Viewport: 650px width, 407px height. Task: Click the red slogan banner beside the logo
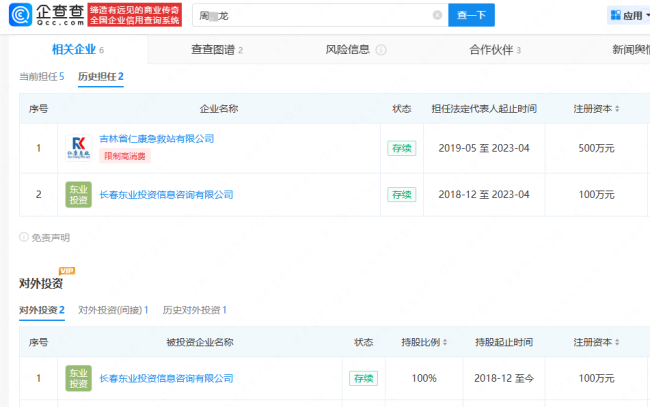135,15
